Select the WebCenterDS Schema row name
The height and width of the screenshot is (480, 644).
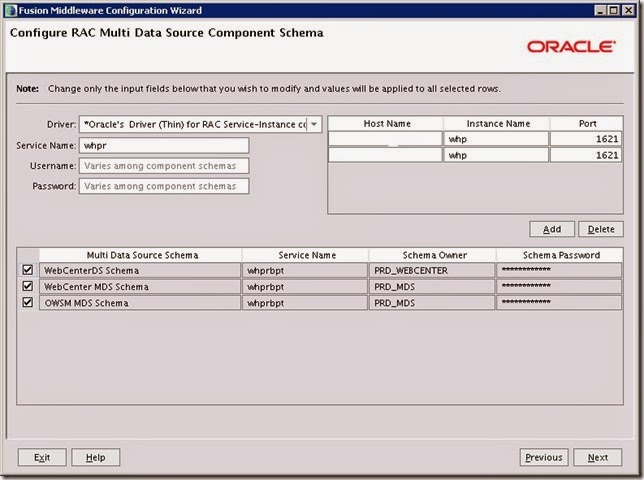[x=140, y=270]
